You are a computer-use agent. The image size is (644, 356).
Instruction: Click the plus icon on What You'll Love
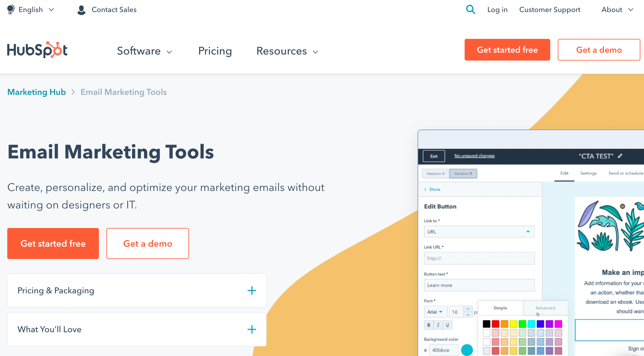click(x=252, y=329)
